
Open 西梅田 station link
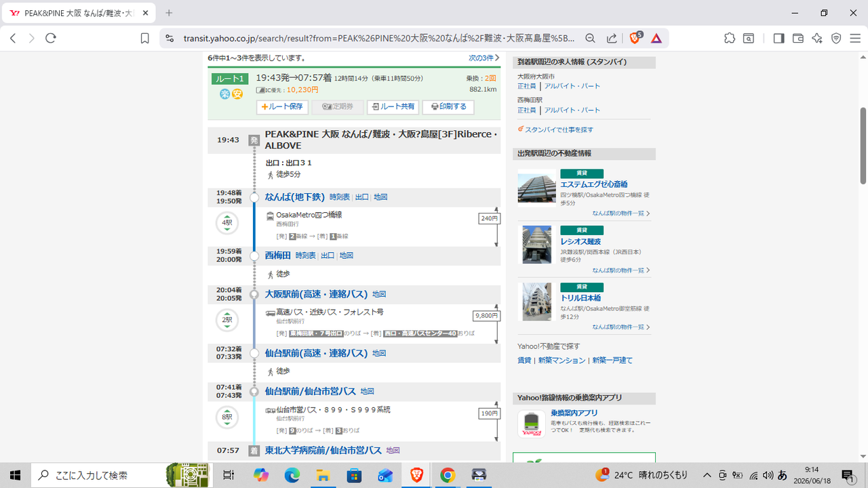278,256
